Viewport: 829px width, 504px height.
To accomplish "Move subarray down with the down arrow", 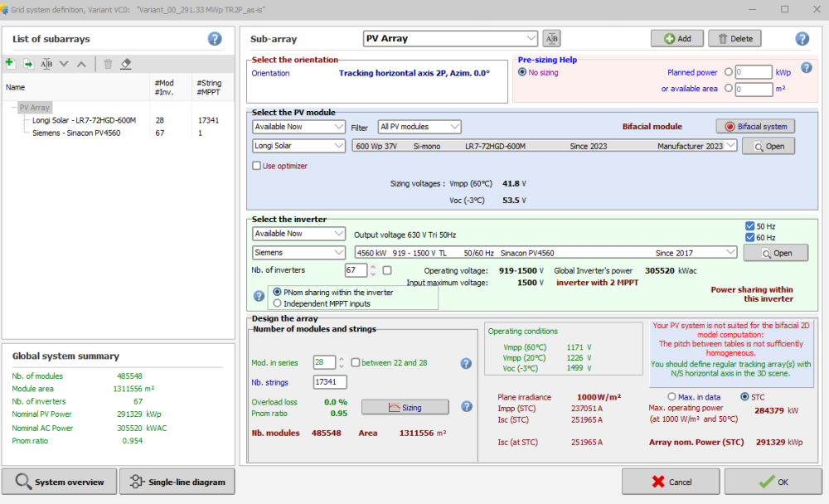I will point(64,64).
